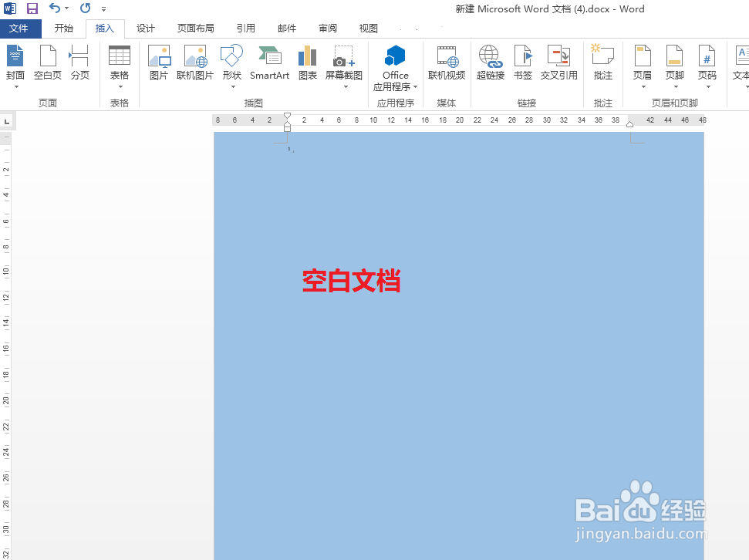749x560 pixels.
Task: Switch to the 设计 (Design) tab
Action: point(146,29)
